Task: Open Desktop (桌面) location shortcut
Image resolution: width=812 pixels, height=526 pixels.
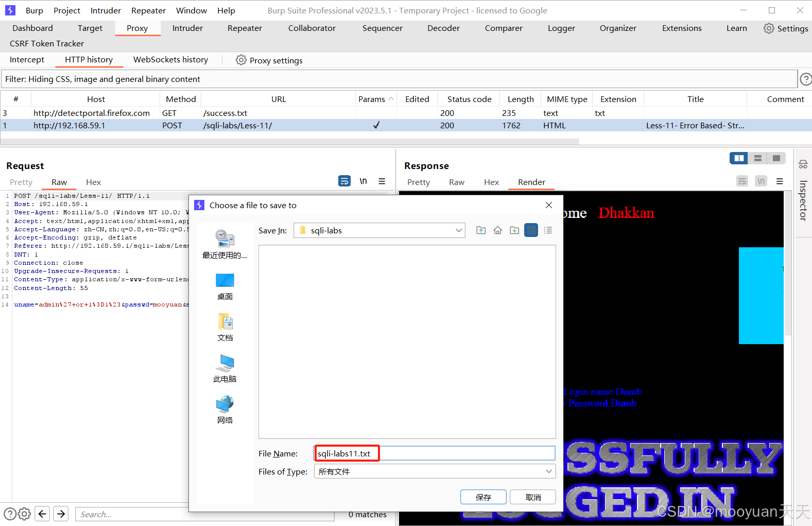Action: click(x=224, y=287)
